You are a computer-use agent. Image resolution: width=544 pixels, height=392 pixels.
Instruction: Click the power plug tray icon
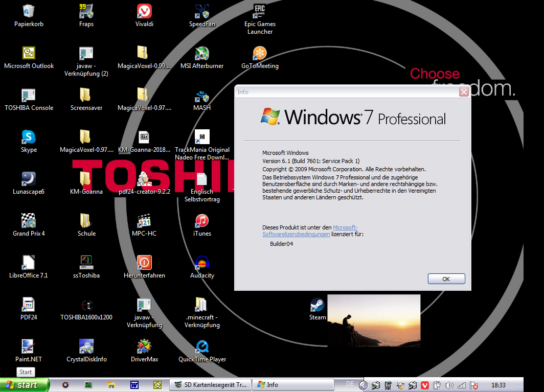437,385
